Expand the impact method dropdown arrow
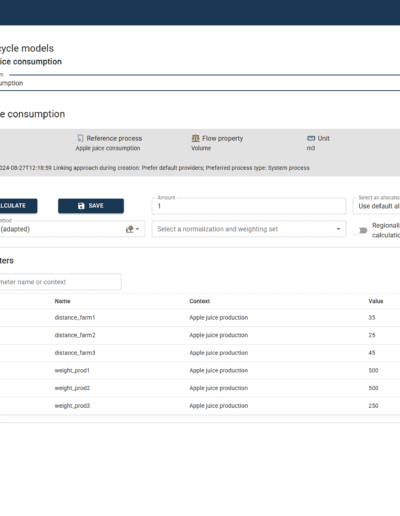400x516 pixels. [x=137, y=229]
